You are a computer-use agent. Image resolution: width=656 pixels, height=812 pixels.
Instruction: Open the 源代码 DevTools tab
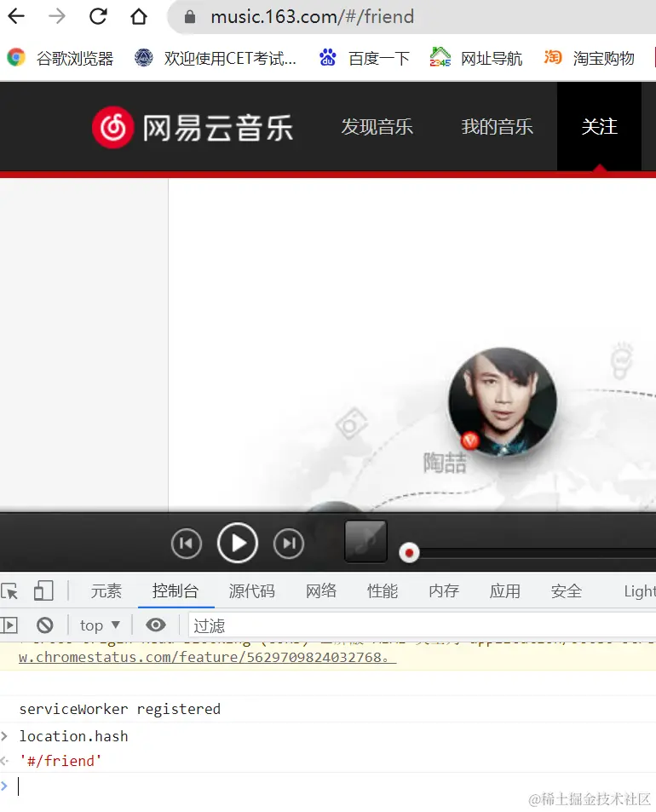point(252,590)
